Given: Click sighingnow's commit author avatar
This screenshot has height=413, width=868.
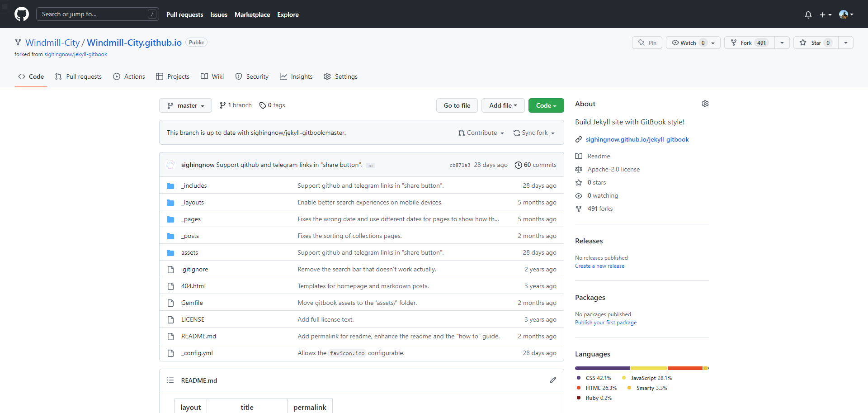Looking at the screenshot, I should coord(171,165).
